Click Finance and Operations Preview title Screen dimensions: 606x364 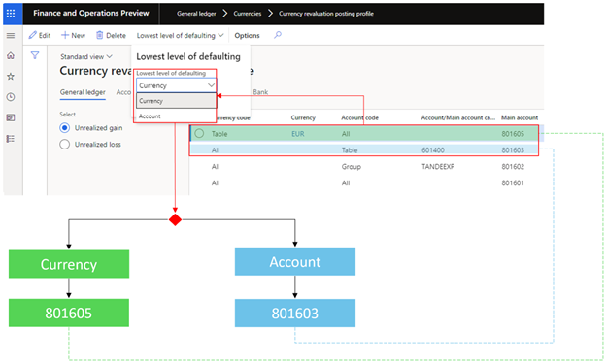91,14
